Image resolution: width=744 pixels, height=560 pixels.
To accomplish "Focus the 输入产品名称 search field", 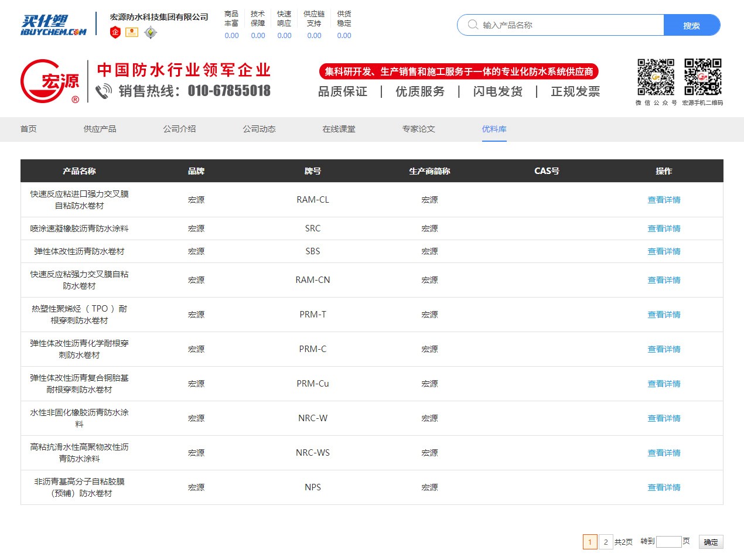I will tap(561, 25).
